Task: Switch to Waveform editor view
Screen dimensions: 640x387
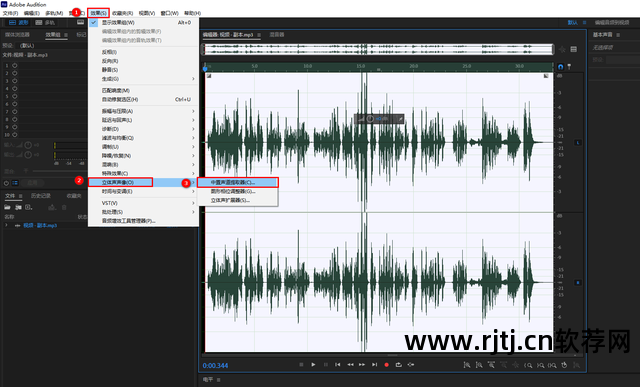Action: [18, 22]
